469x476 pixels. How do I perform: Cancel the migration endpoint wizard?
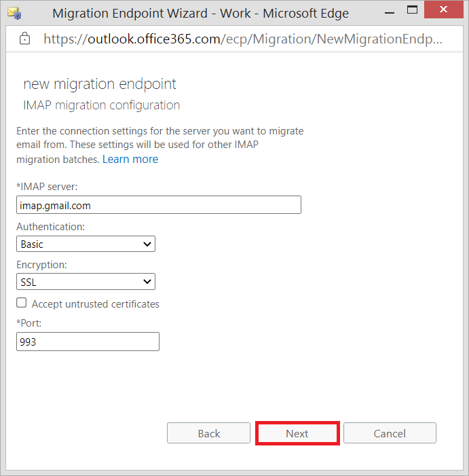[390, 433]
